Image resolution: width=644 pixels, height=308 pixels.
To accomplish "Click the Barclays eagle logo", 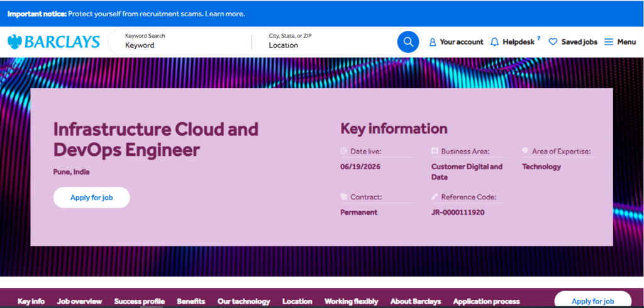I will (x=14, y=42).
